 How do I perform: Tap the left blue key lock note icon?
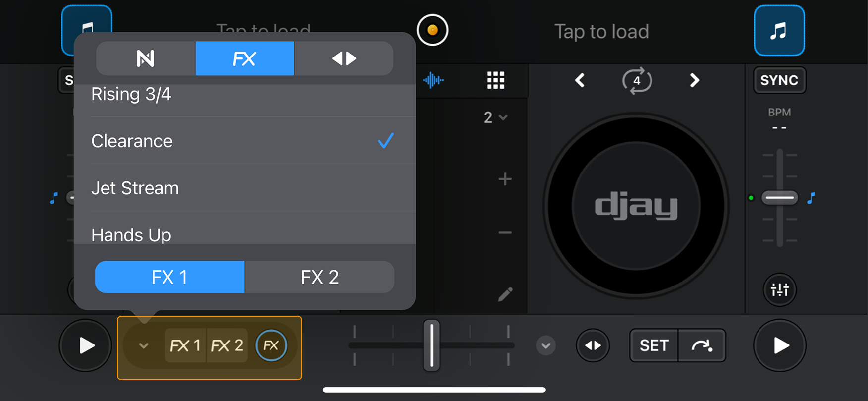(x=54, y=198)
